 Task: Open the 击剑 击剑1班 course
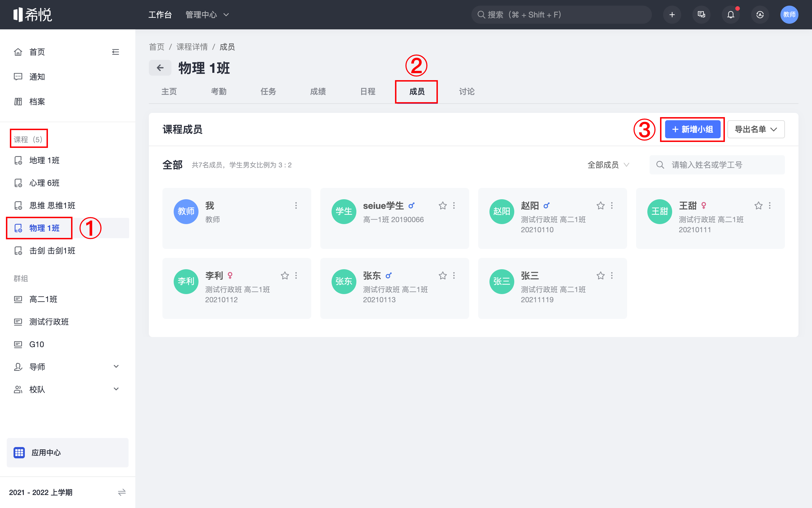(68, 251)
